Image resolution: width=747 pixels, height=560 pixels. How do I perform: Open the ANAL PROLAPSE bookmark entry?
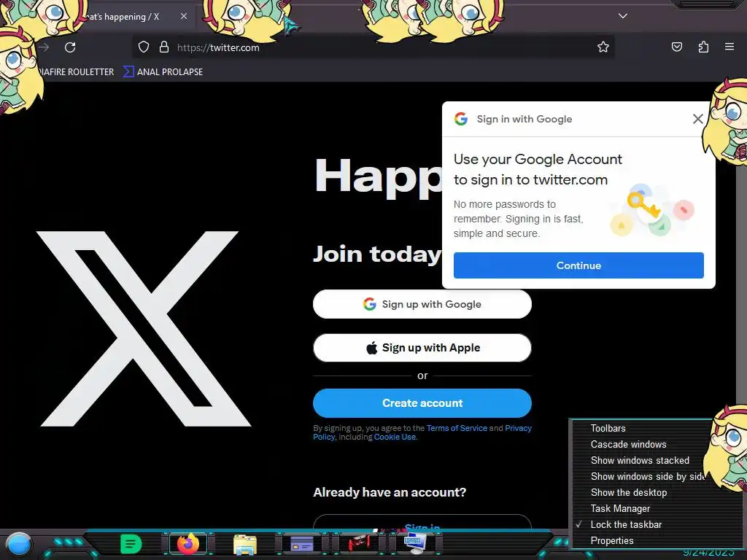tap(163, 72)
